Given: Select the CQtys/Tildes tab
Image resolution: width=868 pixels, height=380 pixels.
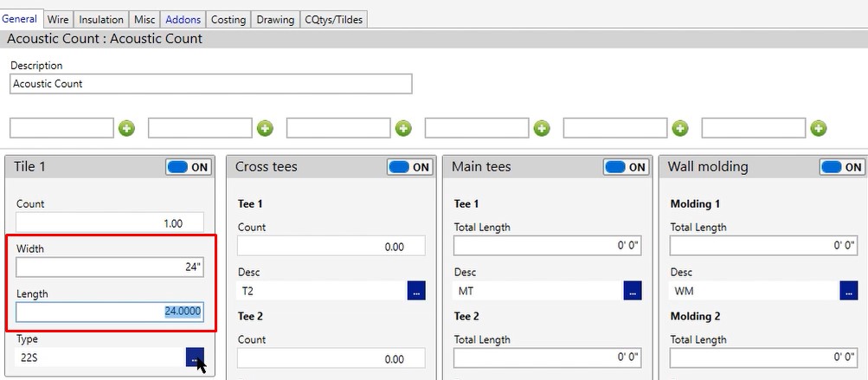Looking at the screenshot, I should 335,19.
